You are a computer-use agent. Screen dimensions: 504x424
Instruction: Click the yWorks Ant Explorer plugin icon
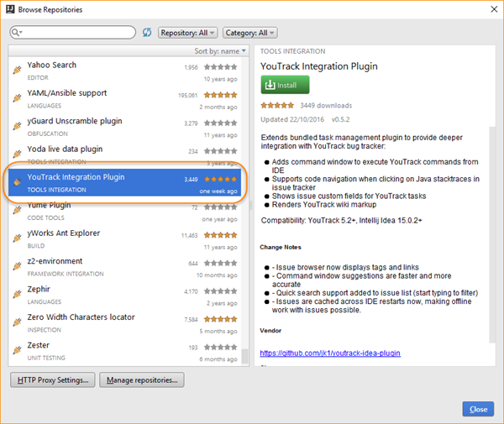click(x=17, y=238)
